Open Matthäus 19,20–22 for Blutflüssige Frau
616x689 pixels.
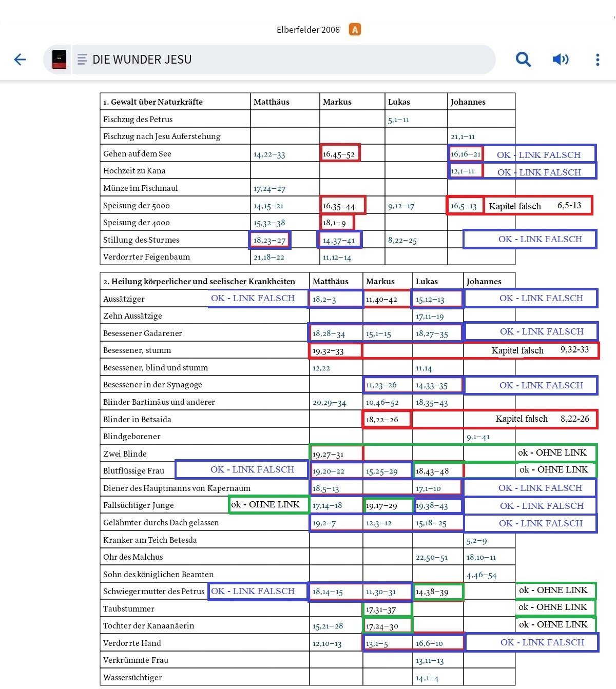click(x=329, y=471)
